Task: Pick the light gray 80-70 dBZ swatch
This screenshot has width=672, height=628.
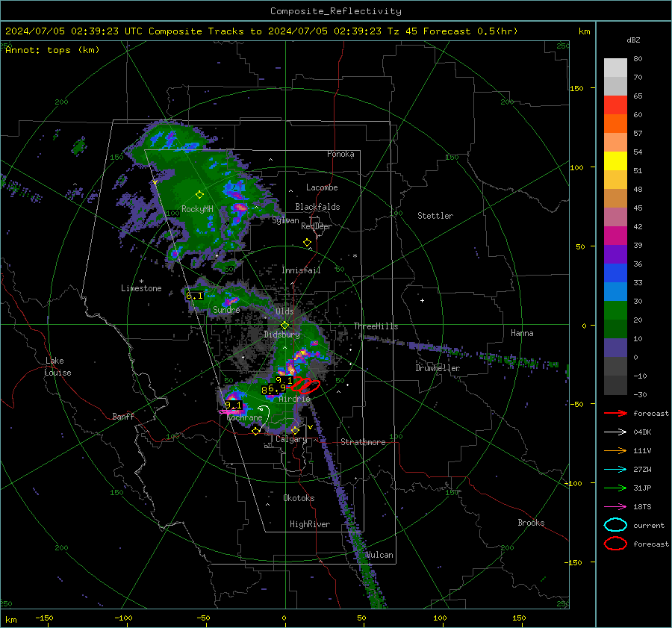Action: [x=615, y=68]
